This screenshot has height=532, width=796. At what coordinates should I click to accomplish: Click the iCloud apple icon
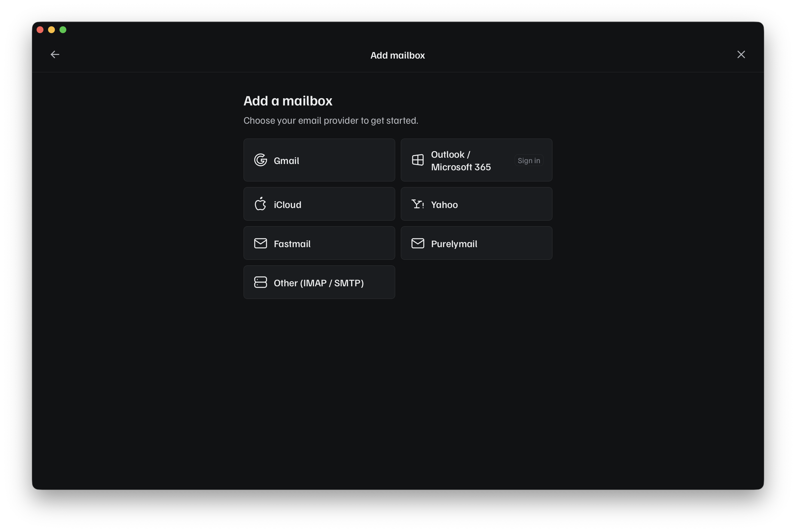point(260,204)
